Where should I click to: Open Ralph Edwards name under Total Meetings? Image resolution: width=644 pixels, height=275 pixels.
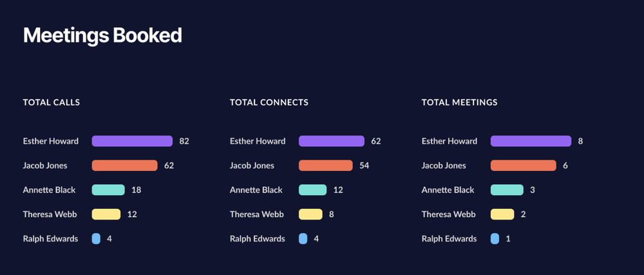tap(450, 239)
